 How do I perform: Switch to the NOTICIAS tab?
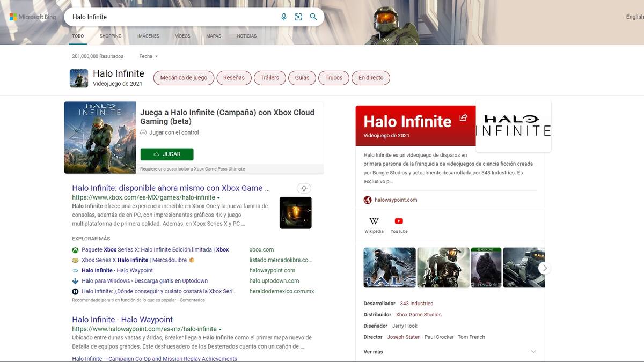coord(247,36)
